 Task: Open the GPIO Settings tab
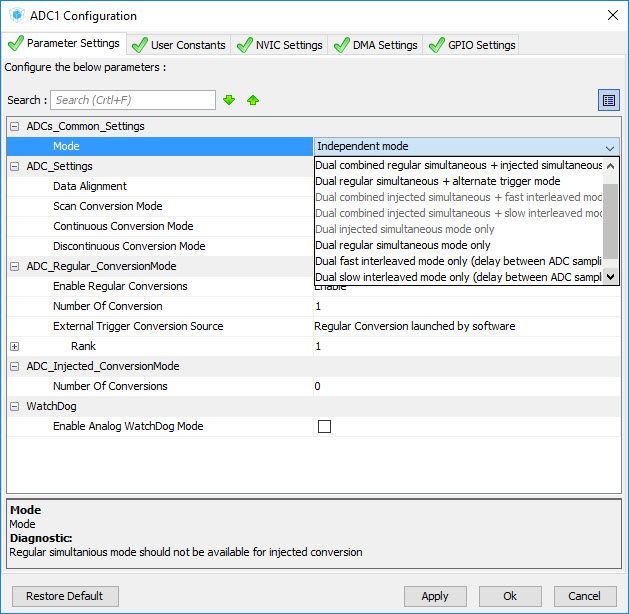coord(472,45)
